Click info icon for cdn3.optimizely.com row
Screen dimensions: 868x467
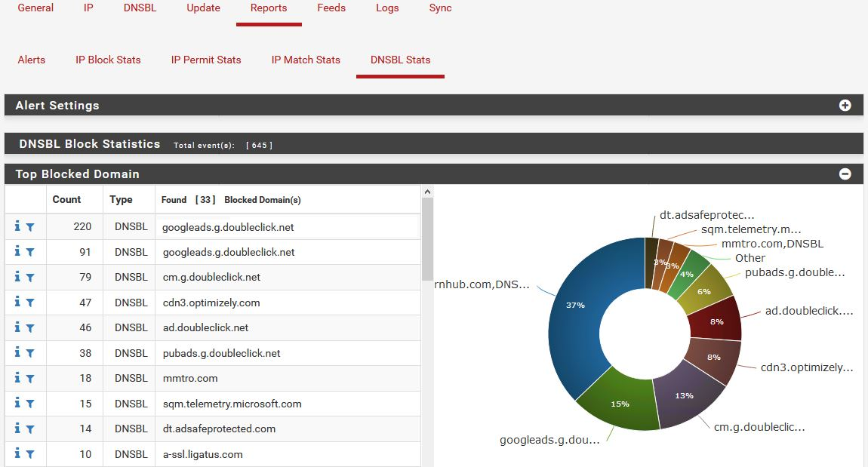[x=17, y=302]
